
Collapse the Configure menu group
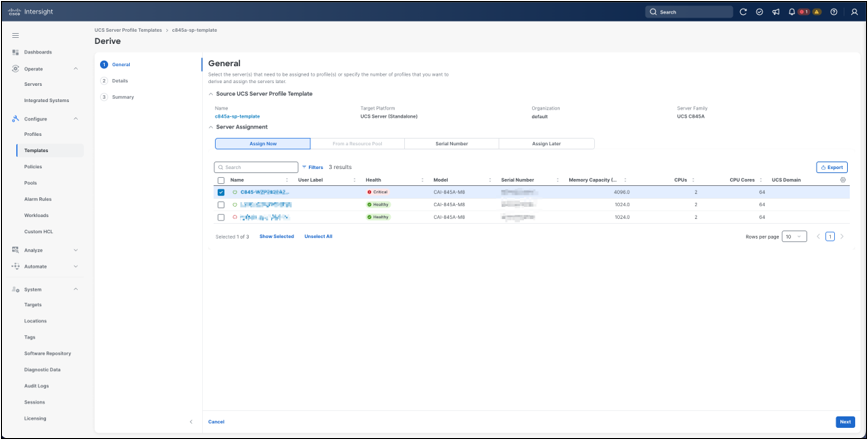pos(76,118)
